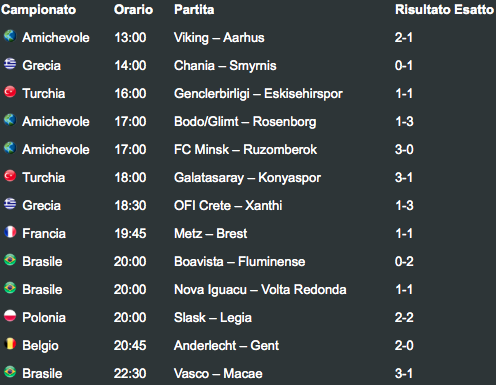Click the 18:30 time for OFI Crete match

tap(130, 205)
